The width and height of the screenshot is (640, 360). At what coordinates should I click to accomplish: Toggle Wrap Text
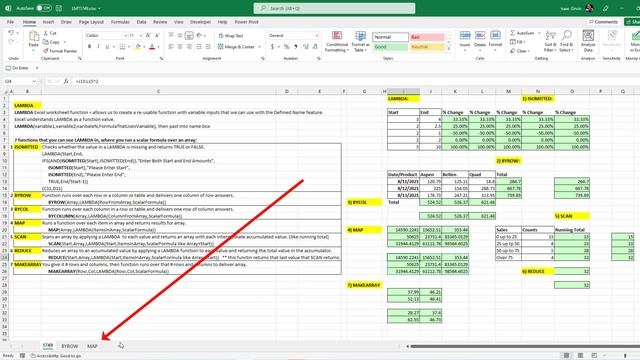pyautogui.click(x=231, y=36)
